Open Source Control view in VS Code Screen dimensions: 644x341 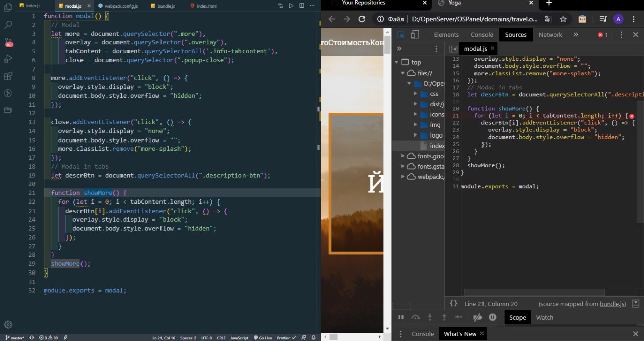[x=8, y=42]
